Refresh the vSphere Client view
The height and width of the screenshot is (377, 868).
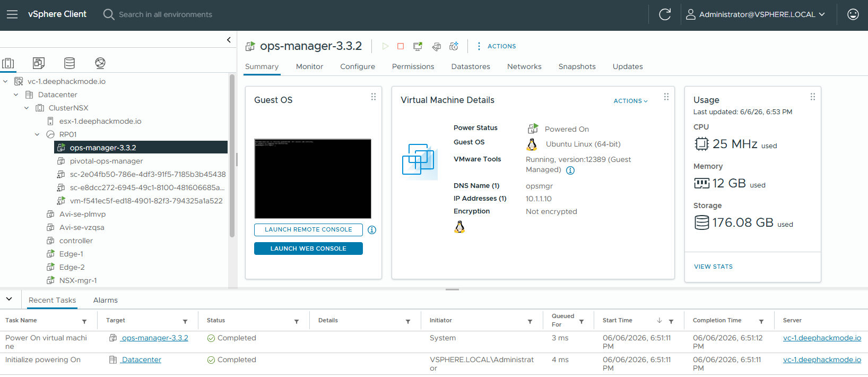665,14
